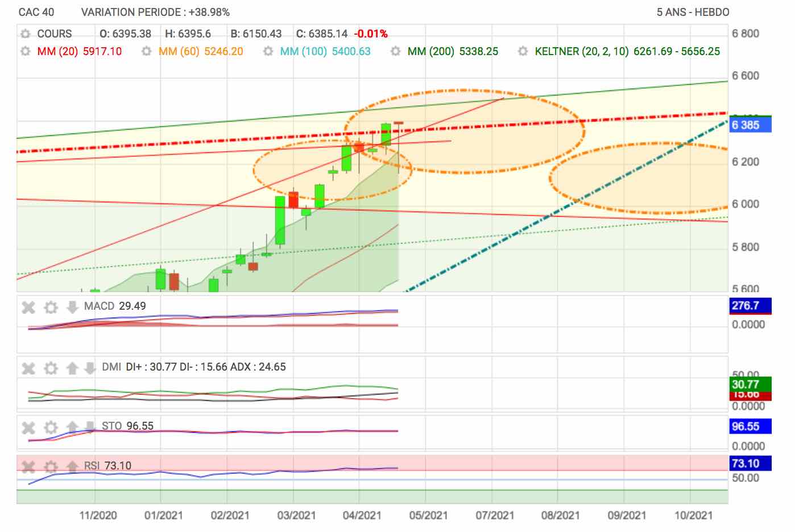795x532 pixels.
Task: Click the blue 276.7 MACD value tag
Action: (750, 306)
